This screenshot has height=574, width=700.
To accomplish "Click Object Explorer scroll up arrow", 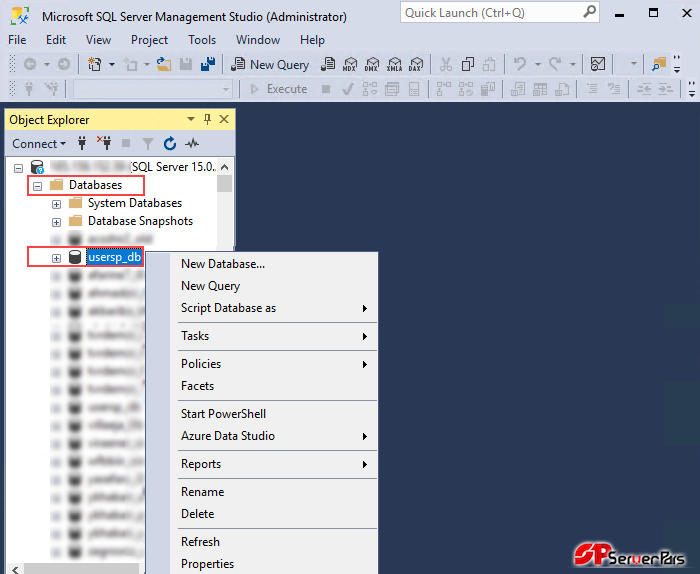I will click(225, 167).
